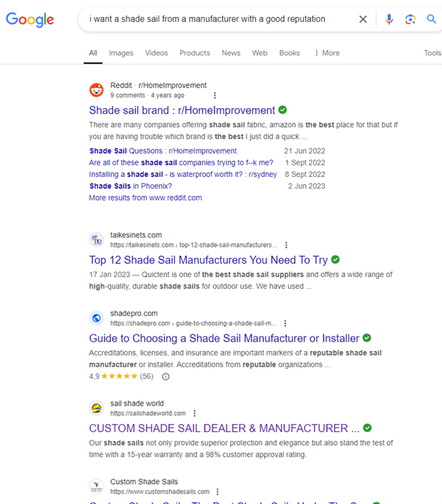Click the taikesinets.com favicon
The image size is (442, 504).
(x=96, y=240)
